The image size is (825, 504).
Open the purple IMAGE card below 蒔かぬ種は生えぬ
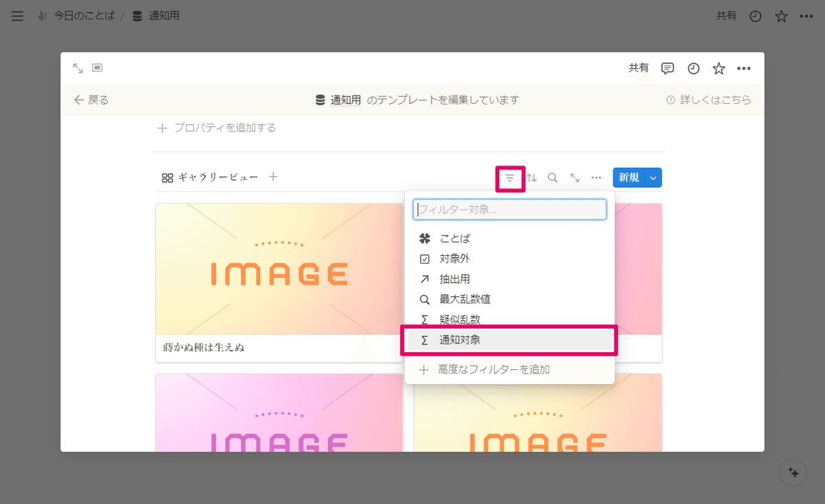pyautogui.click(x=279, y=413)
